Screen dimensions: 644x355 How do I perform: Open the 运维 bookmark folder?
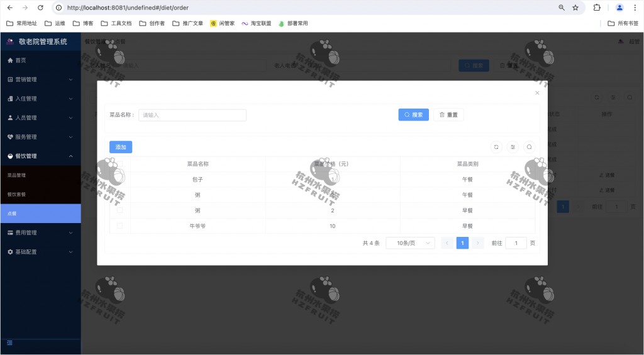coord(55,23)
